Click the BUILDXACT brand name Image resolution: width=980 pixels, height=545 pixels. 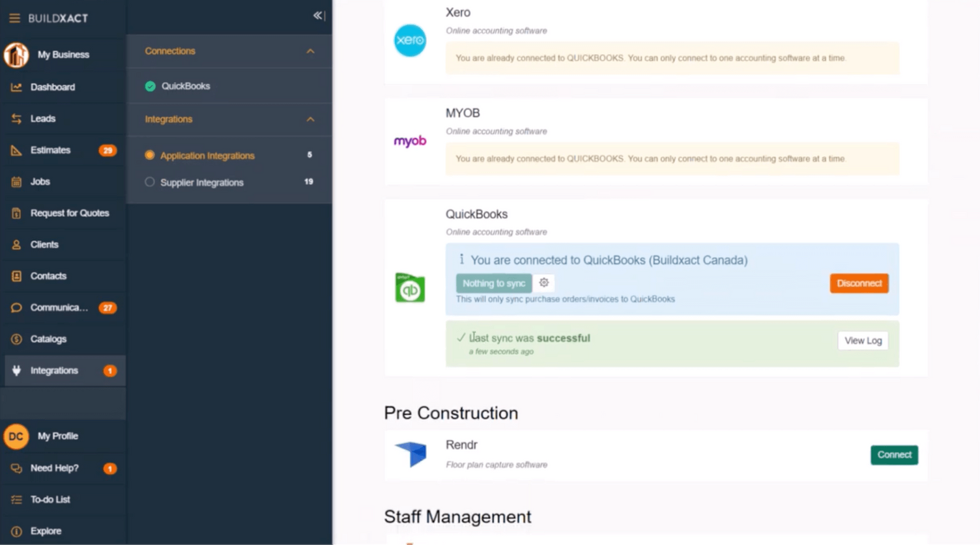[58, 18]
